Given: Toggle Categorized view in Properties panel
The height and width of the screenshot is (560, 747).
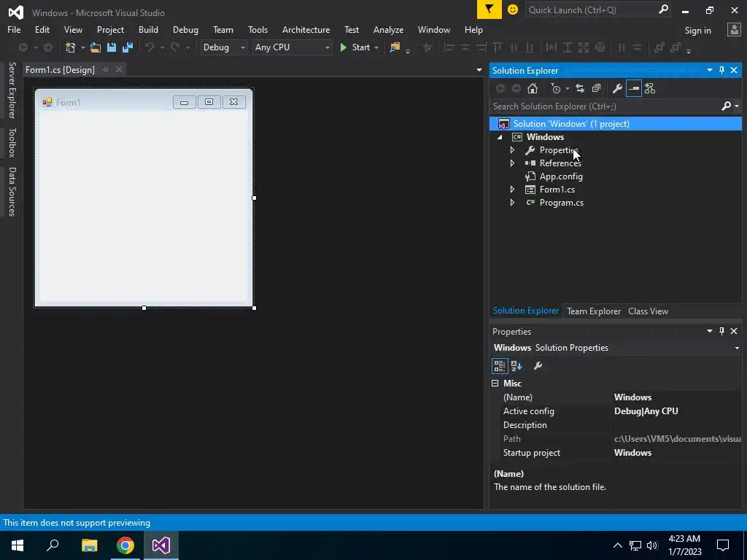Looking at the screenshot, I should [499, 366].
